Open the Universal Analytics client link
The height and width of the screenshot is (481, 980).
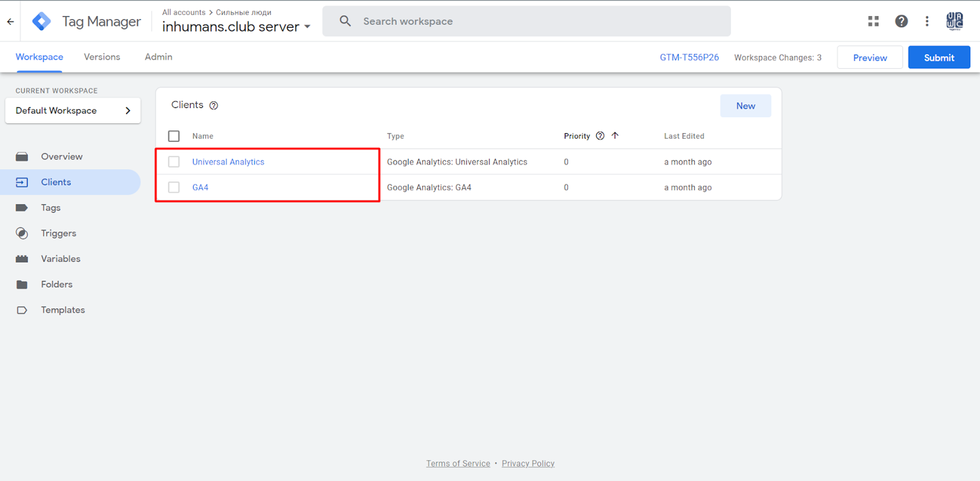228,162
